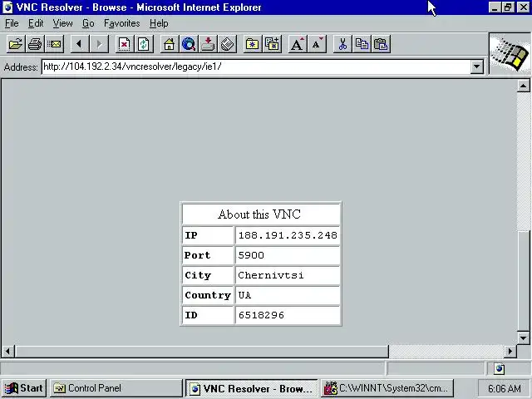Minimize the Internet Explorer window

pos(495,7)
